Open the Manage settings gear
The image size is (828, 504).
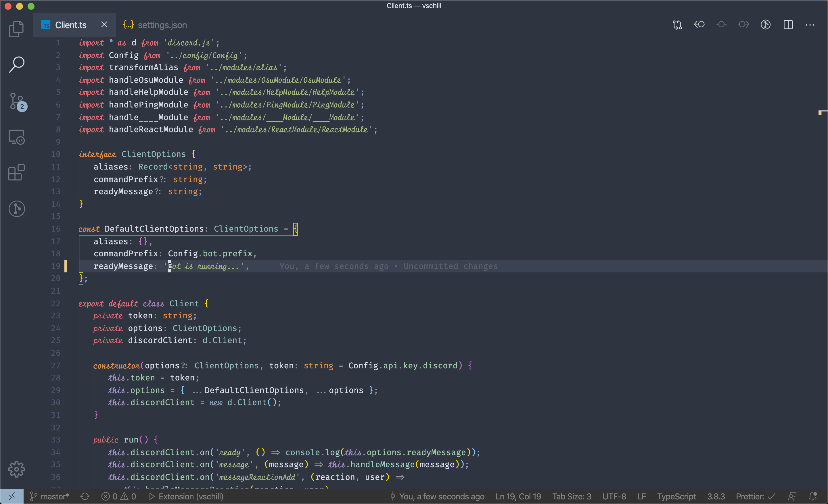16,469
